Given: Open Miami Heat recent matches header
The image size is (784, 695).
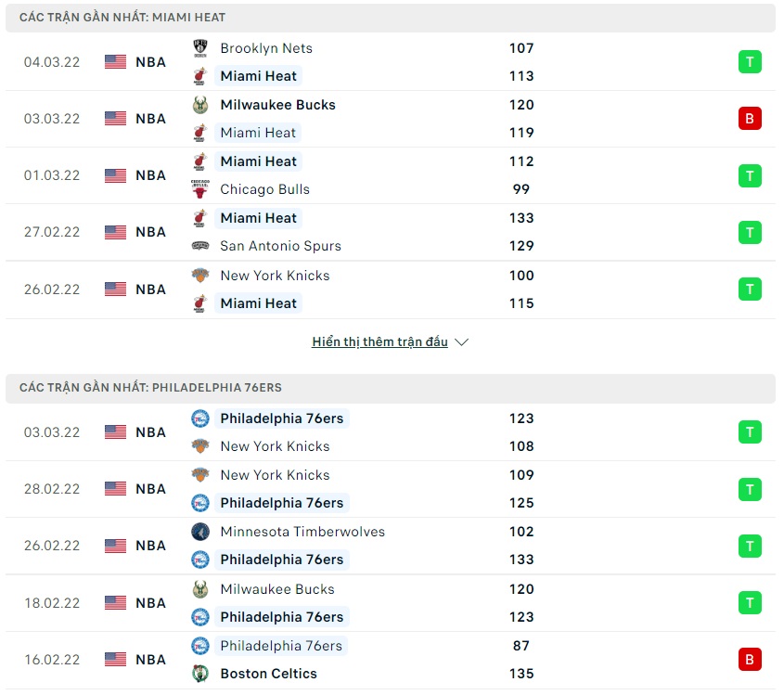Looking at the screenshot, I should click(122, 18).
